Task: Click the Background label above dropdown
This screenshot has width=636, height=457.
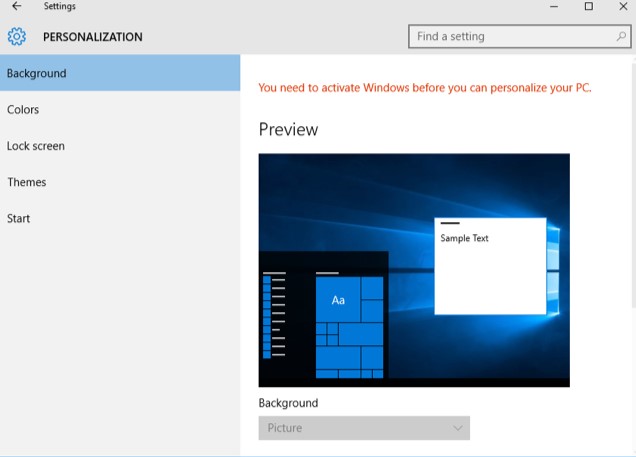Action: pyautogui.click(x=288, y=403)
